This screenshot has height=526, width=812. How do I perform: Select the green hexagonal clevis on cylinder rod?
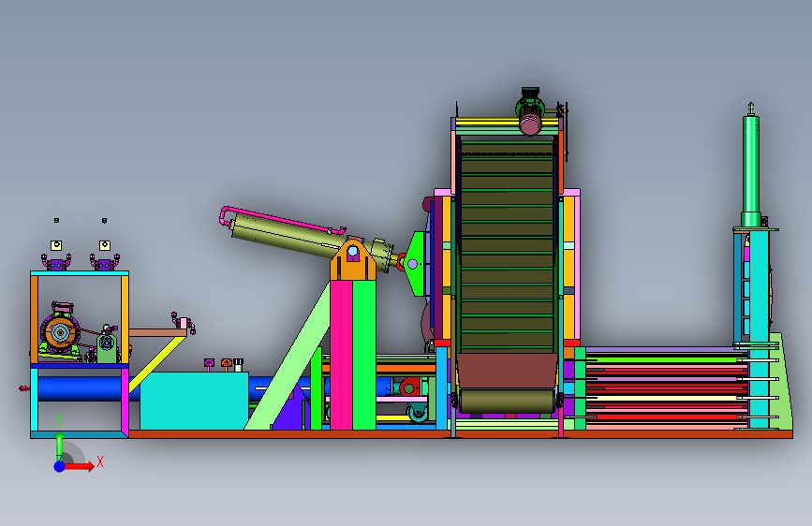tap(415, 264)
